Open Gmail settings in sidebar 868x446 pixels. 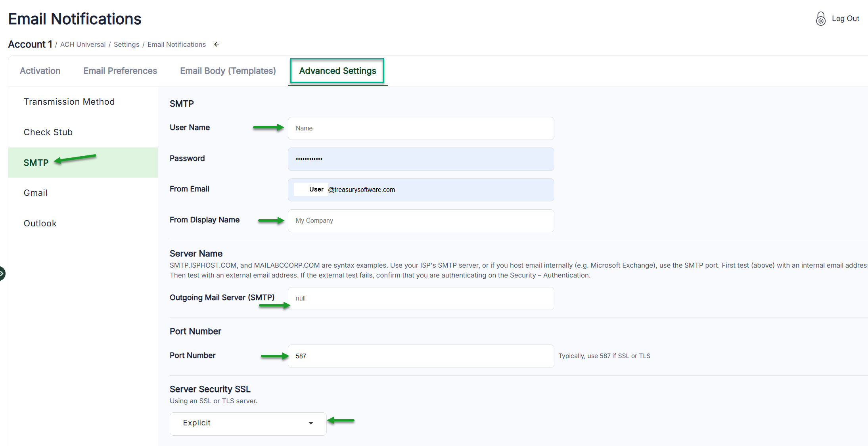tap(35, 193)
